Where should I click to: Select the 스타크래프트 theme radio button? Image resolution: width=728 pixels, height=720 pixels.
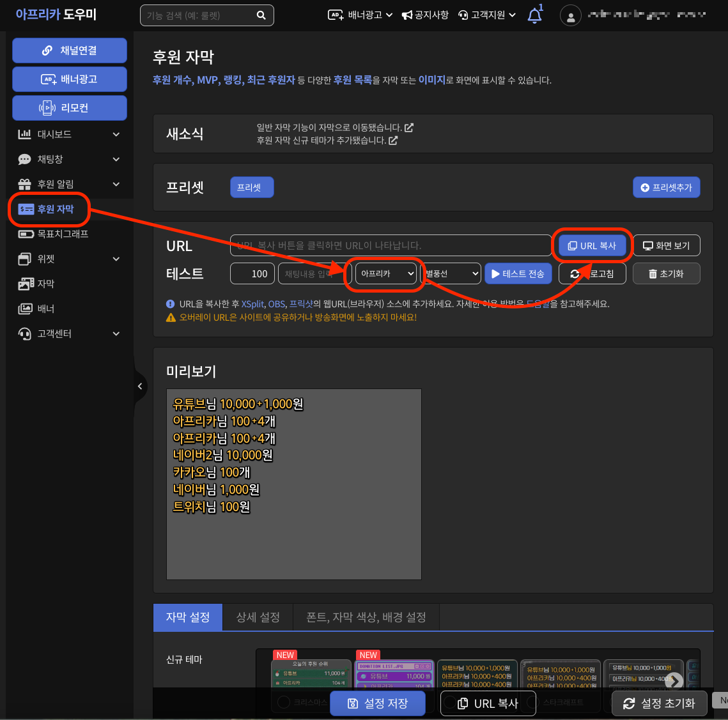coord(533,702)
